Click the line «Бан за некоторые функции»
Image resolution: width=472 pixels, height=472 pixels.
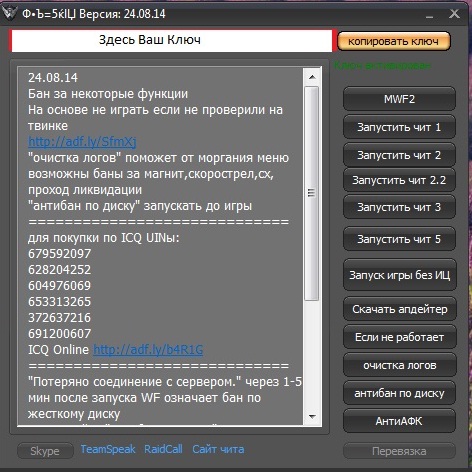(108, 94)
